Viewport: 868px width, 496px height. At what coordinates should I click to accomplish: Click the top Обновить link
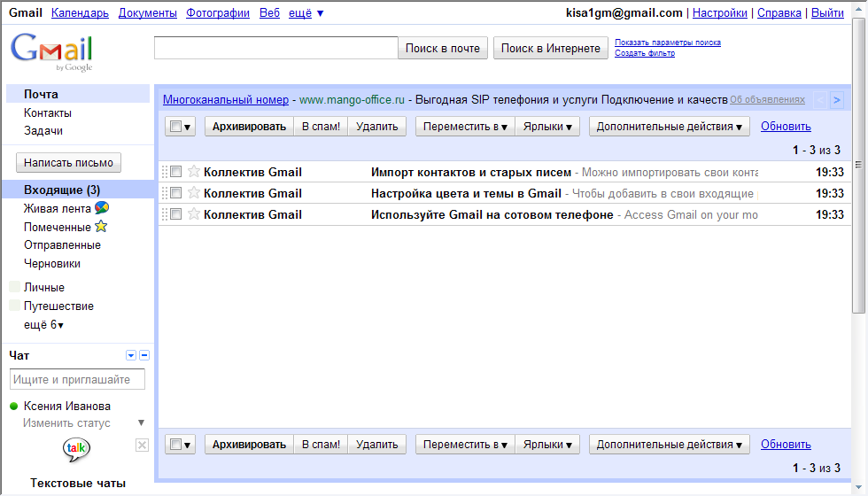[786, 126]
